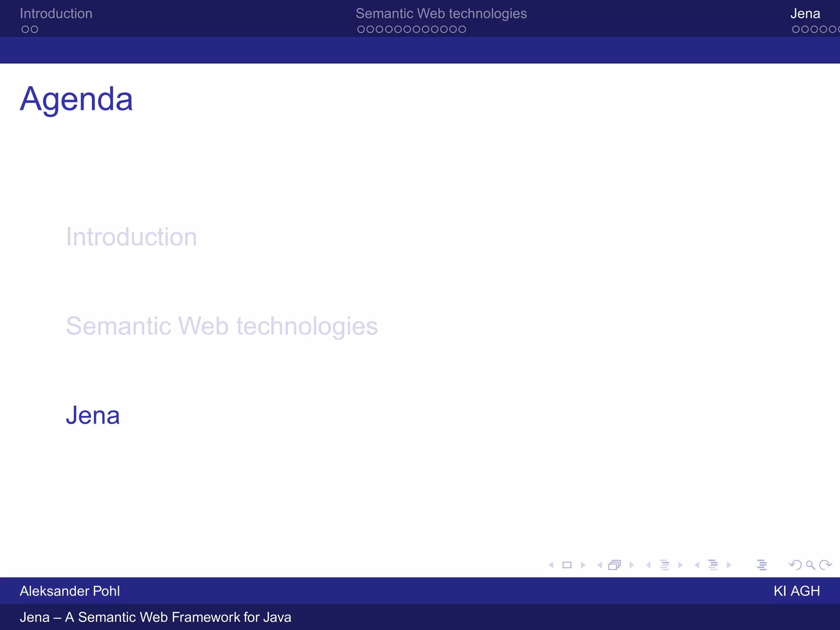Select first slide circle under header Jena
Image resolution: width=840 pixels, height=630 pixels.
pos(796,30)
